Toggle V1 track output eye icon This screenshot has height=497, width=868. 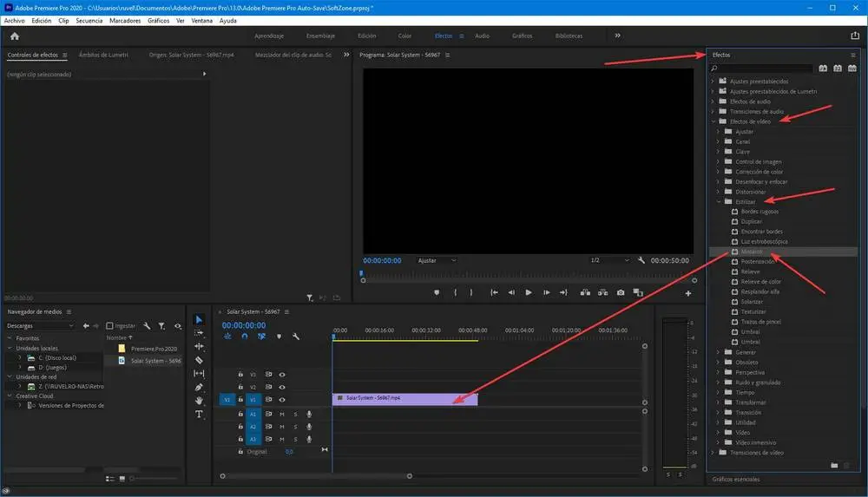click(282, 400)
